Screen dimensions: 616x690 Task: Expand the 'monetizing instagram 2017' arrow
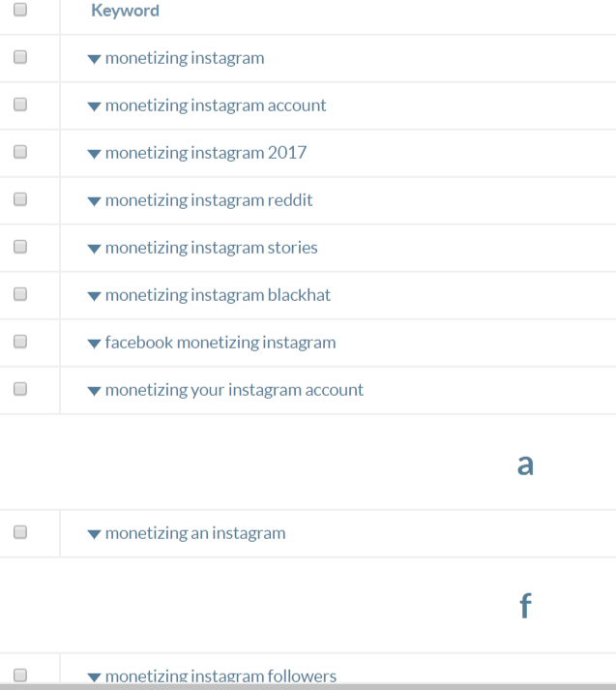(94, 154)
